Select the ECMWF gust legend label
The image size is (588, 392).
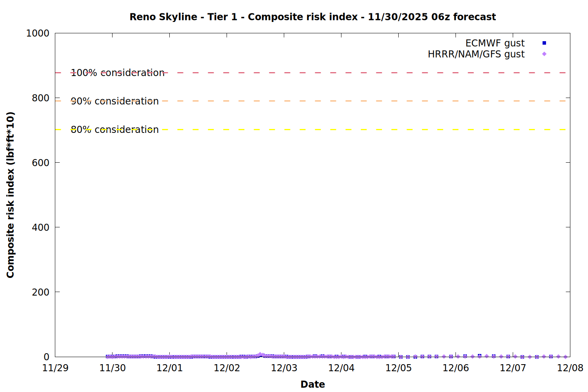(x=495, y=43)
